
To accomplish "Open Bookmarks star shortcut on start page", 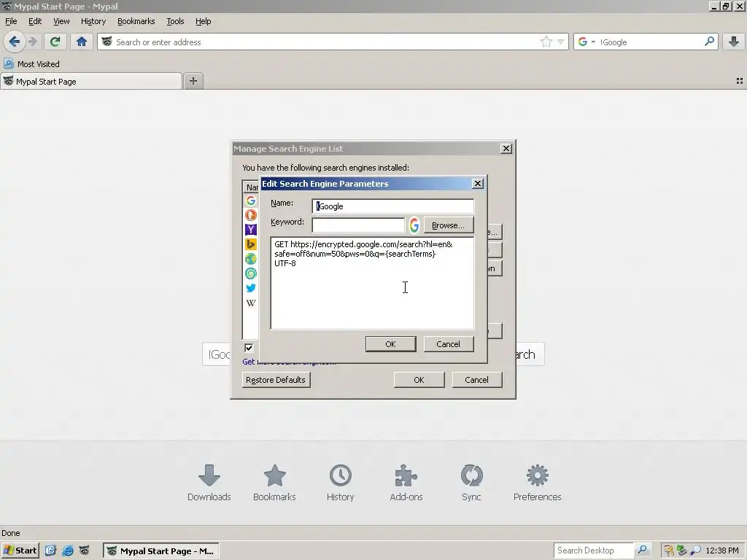I will coord(274,483).
